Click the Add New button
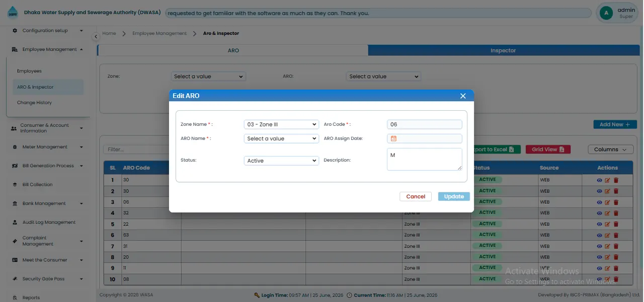Image resolution: width=644 pixels, height=302 pixels. pyautogui.click(x=615, y=124)
